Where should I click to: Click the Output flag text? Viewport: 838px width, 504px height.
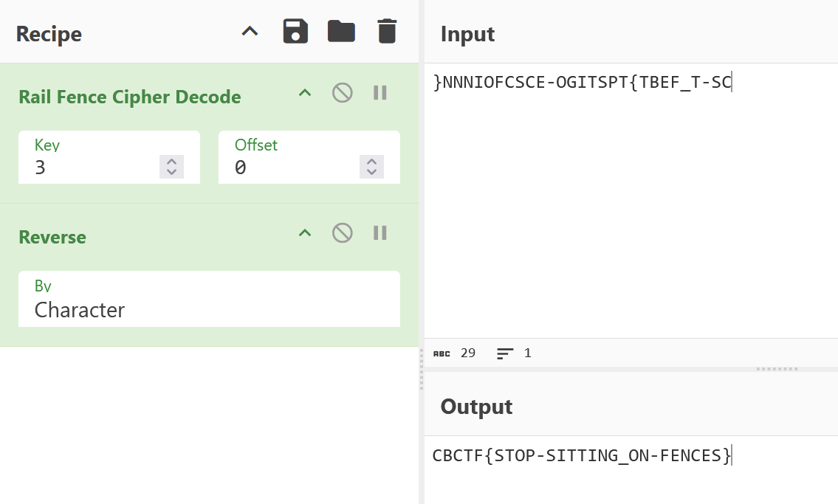[582, 455]
